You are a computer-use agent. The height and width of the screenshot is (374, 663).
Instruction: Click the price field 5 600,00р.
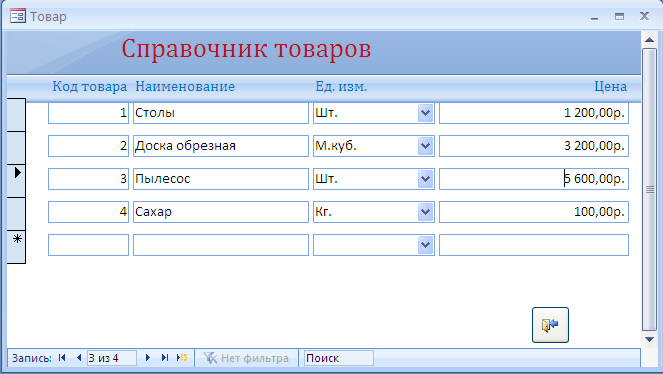click(x=534, y=179)
